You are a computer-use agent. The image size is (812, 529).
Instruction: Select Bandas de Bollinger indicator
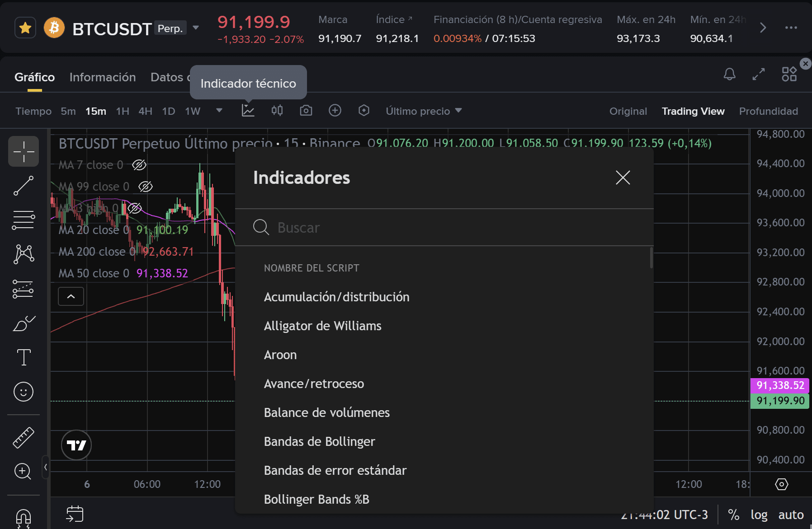coord(320,441)
